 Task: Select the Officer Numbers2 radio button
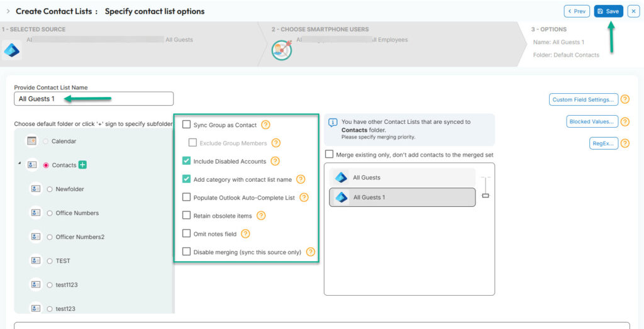pos(50,237)
